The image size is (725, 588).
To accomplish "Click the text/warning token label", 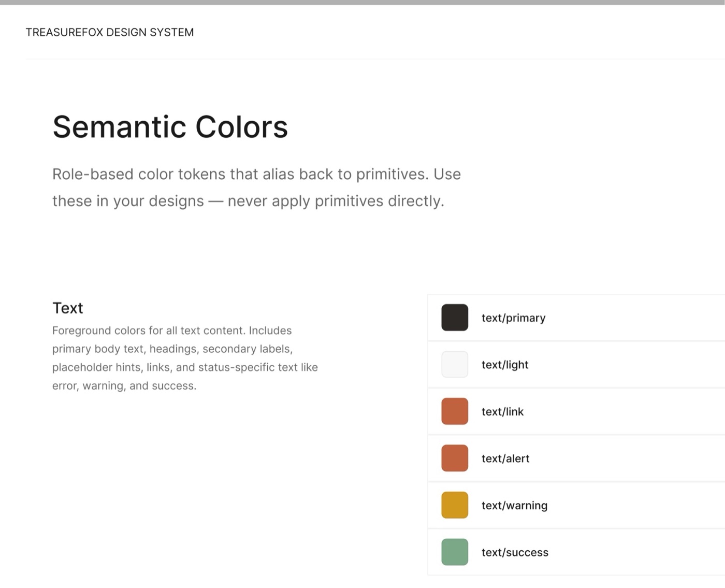I will tap(514, 505).
